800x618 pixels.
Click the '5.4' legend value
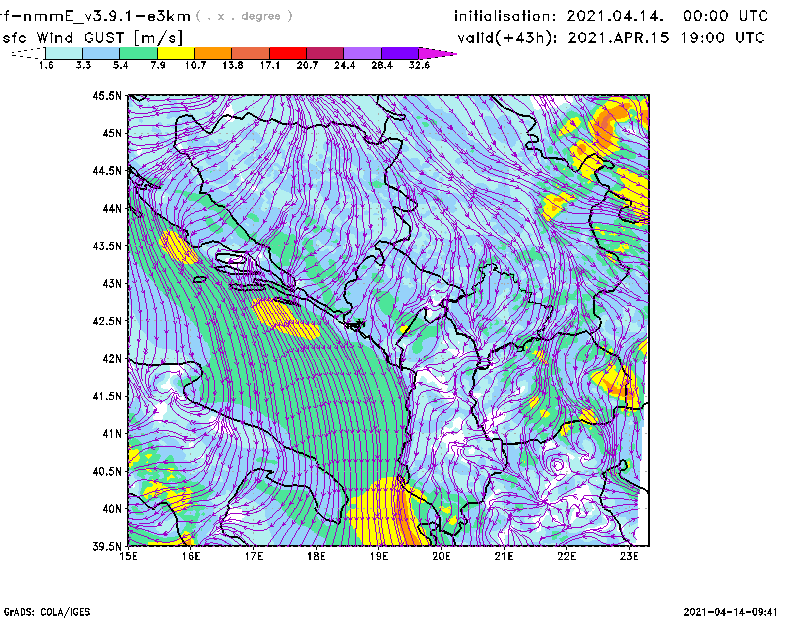120,65
